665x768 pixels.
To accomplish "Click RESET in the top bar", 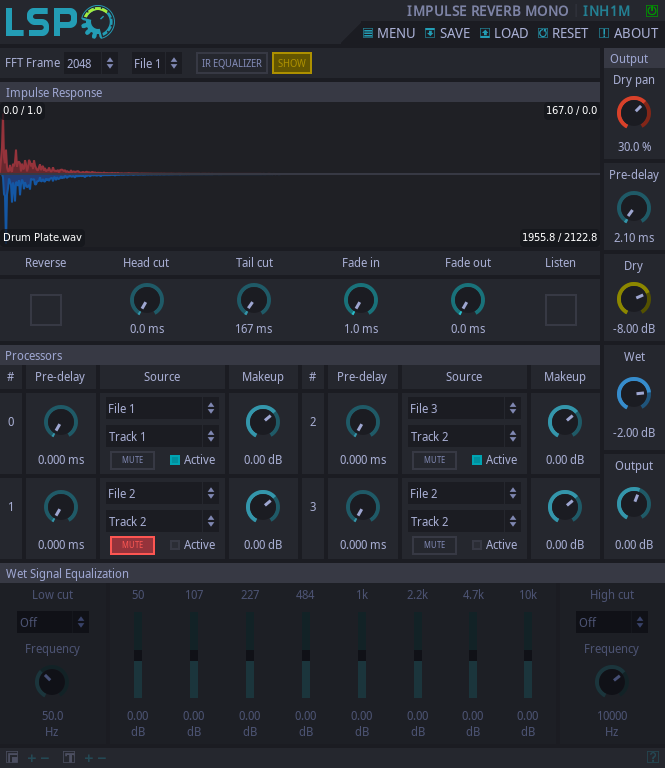I will click(x=563, y=33).
